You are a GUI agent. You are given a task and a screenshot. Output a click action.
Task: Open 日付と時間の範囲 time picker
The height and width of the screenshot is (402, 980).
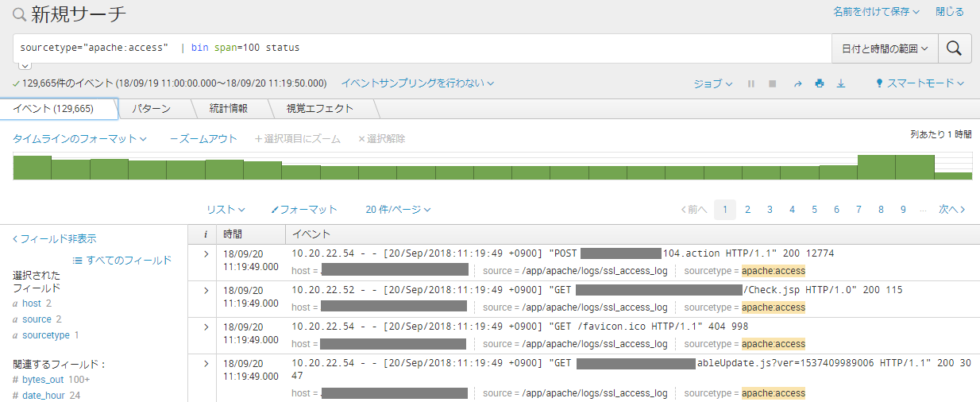pos(885,48)
